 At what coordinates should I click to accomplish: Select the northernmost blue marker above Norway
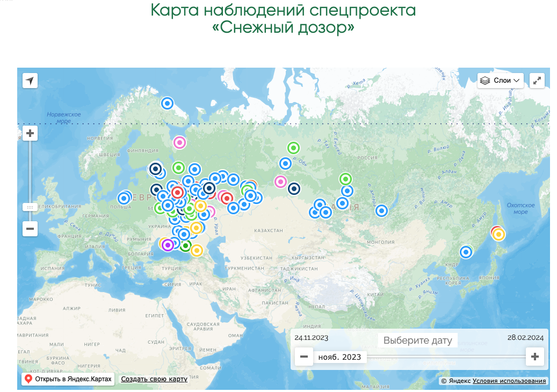[x=167, y=103]
